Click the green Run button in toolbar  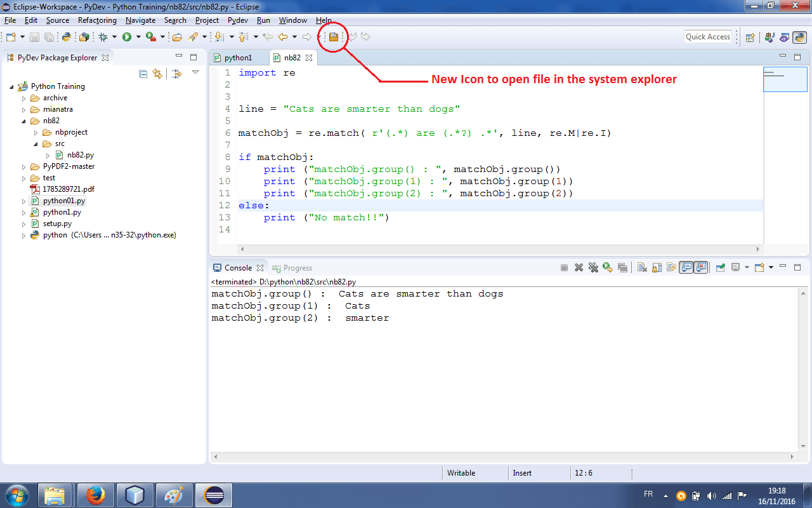pos(127,37)
